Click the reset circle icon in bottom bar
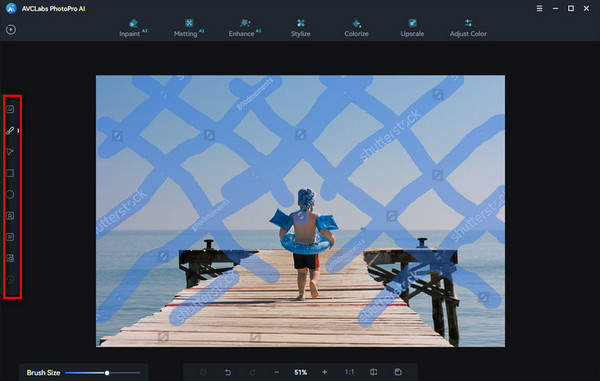Viewport: 600px width, 381px height. point(203,372)
